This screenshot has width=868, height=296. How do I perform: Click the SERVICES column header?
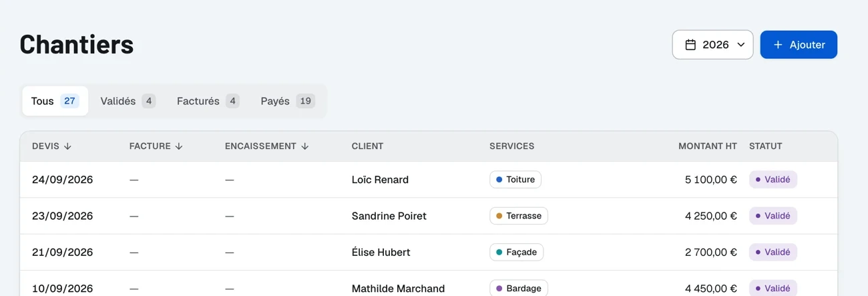(512, 146)
